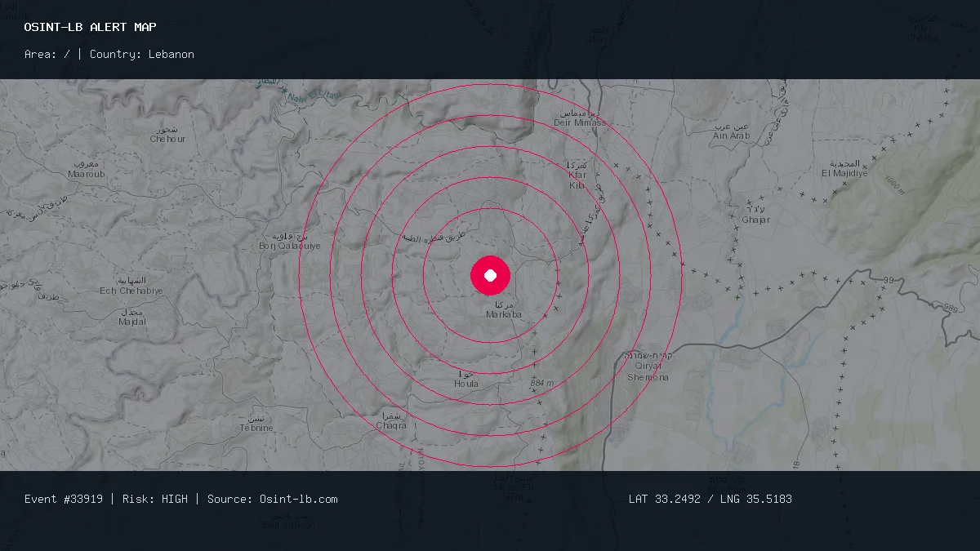Select the Markaba town label
Image resolution: width=980 pixels, height=551 pixels.
click(x=504, y=309)
